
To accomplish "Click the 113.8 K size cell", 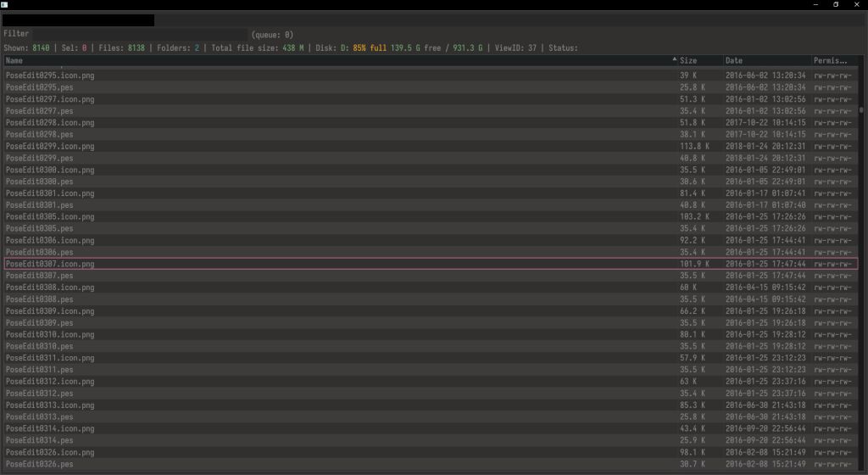I will [x=694, y=146].
